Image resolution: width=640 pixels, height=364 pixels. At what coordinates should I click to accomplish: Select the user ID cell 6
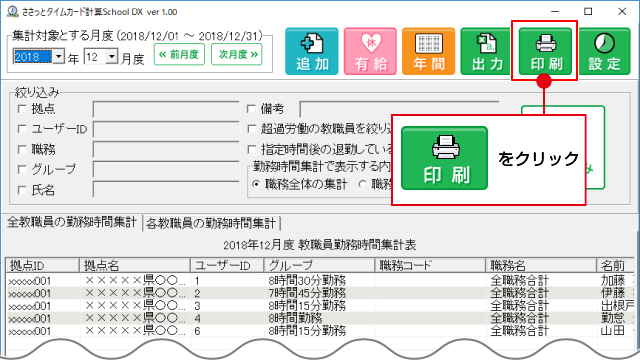point(198,331)
